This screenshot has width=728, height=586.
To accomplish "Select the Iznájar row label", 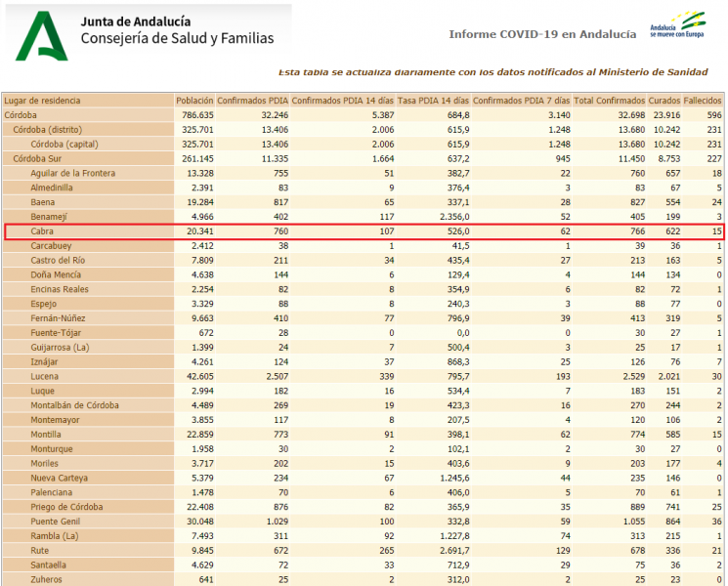I will (x=44, y=362).
